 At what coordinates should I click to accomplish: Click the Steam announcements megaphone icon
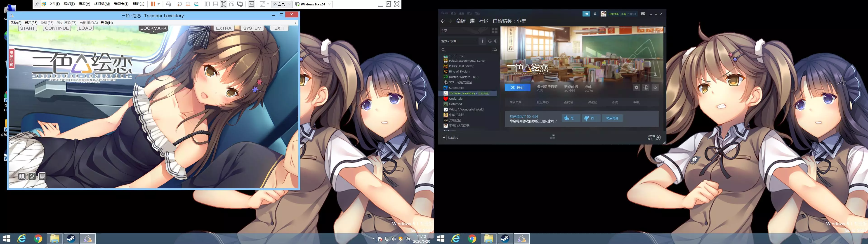point(586,14)
